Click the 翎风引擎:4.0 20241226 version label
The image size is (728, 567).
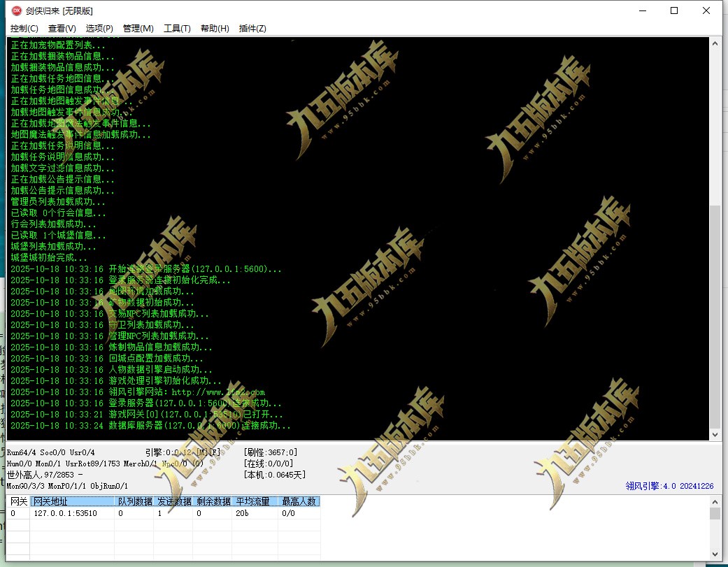tap(669, 486)
